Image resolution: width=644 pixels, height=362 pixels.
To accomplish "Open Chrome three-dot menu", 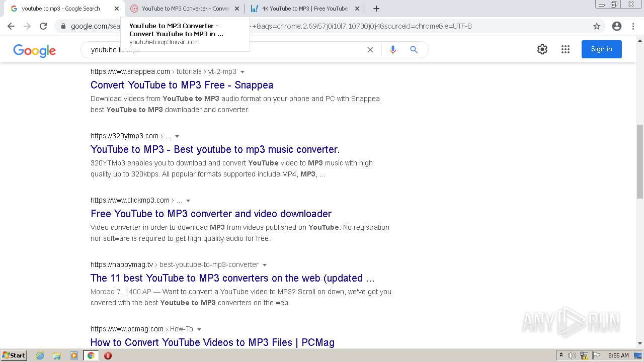I will pyautogui.click(x=633, y=26).
